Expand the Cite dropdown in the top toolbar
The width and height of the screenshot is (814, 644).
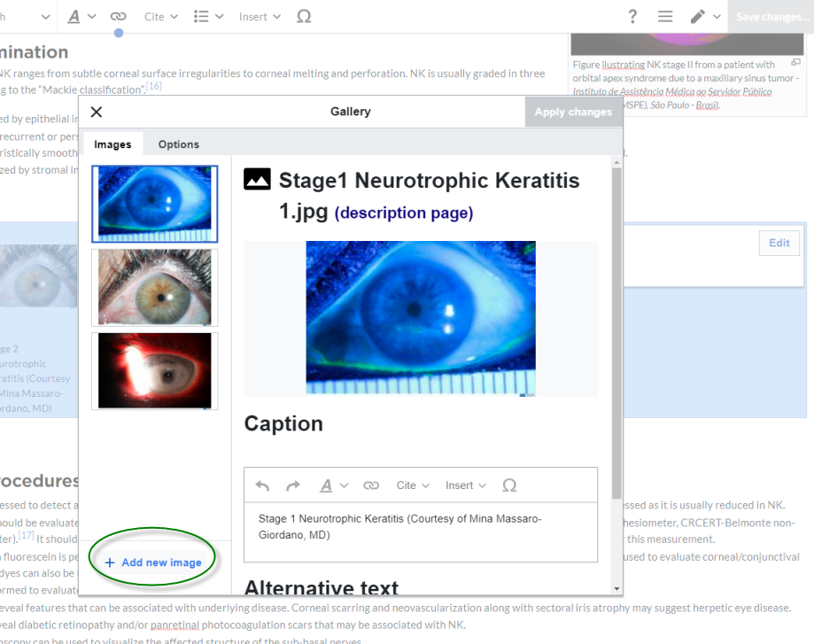click(x=161, y=17)
